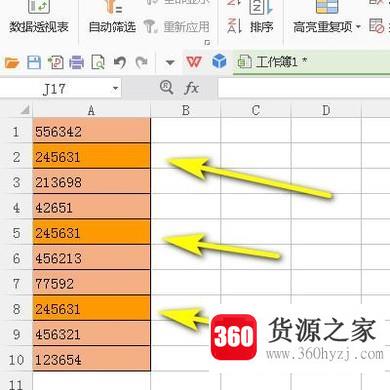Select cell A6 containing 456213
This screenshot has width=390, height=390.
click(91, 258)
